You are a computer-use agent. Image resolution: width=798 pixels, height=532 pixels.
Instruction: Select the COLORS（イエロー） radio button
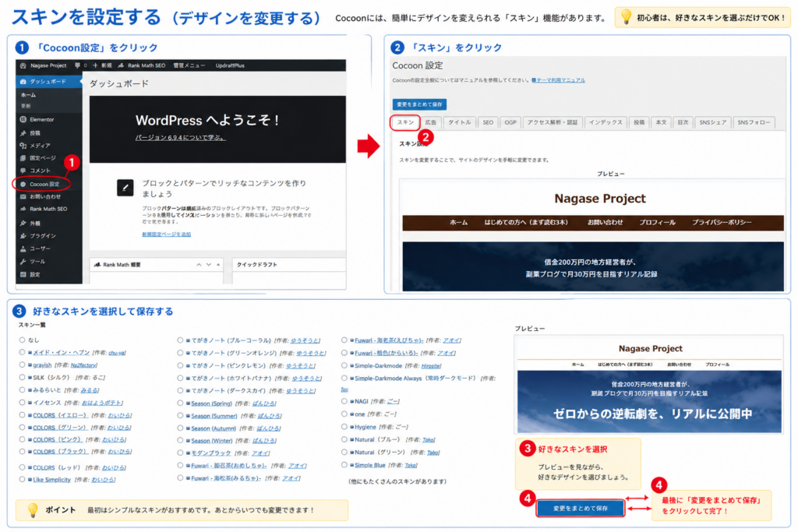[22, 415]
